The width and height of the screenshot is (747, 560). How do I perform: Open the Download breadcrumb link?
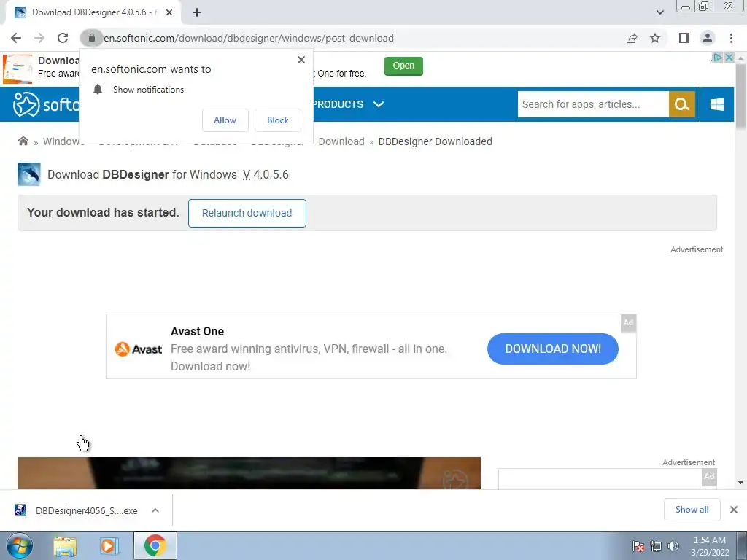[341, 141]
